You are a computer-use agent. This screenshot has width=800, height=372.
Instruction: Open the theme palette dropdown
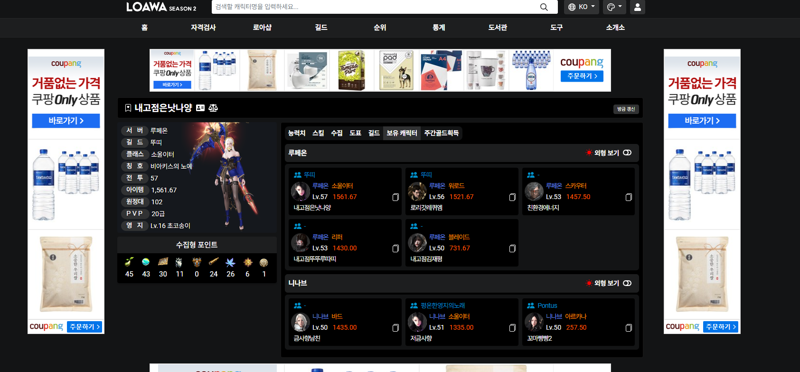pos(614,7)
